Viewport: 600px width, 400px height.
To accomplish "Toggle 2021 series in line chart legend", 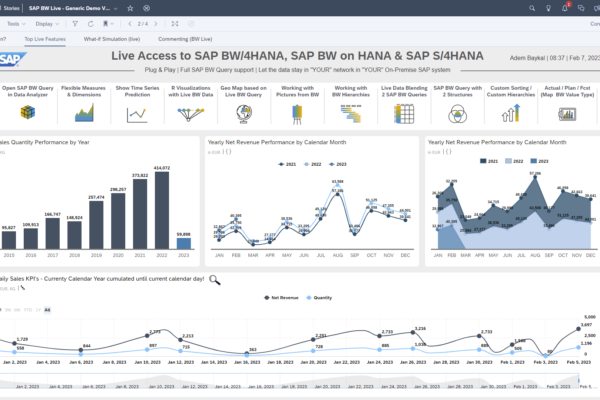I will tap(287, 164).
